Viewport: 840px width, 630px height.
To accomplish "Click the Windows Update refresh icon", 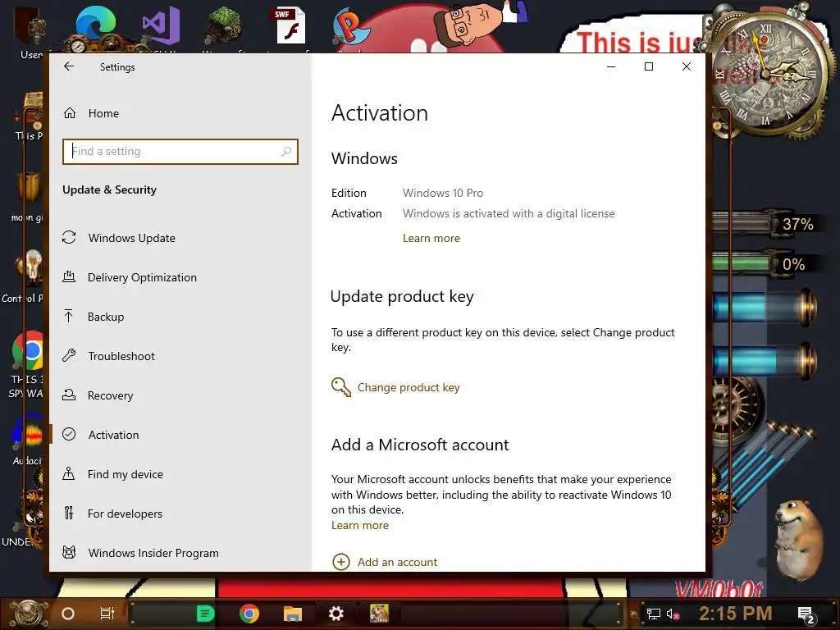I will coord(69,237).
